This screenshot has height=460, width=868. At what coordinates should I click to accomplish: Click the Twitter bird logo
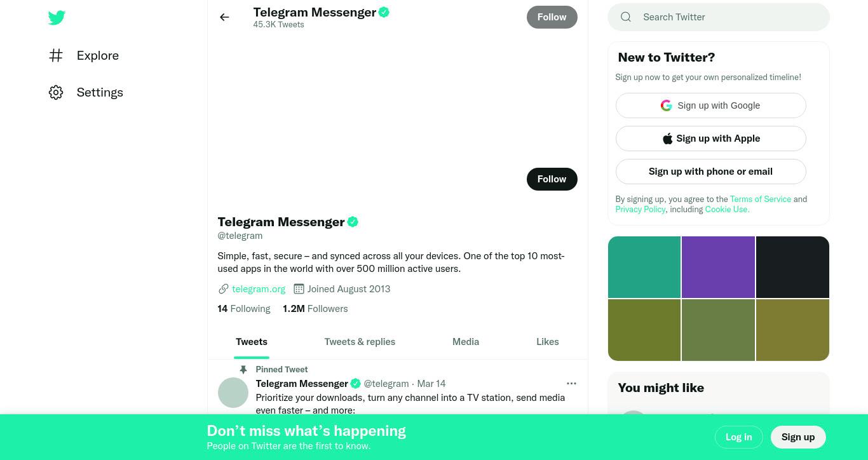pos(57,18)
